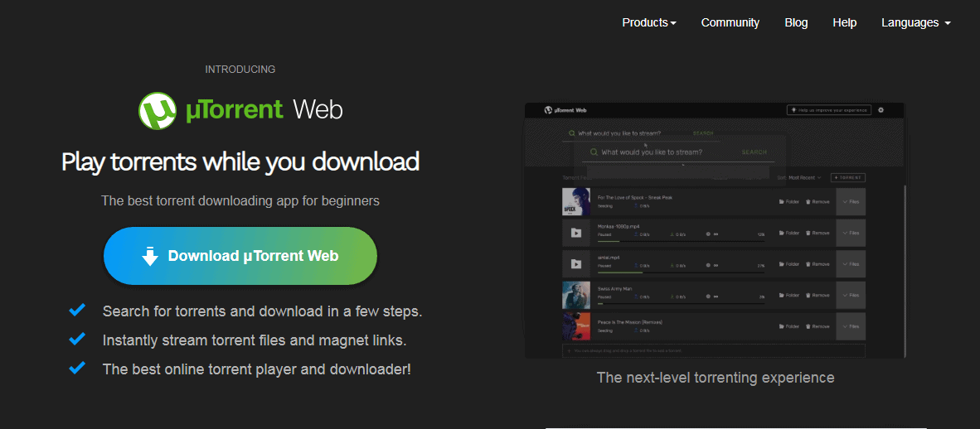The image size is (980, 429).
Task: Open the Swiss Army Man cover thumbnail
Action: 576,295
